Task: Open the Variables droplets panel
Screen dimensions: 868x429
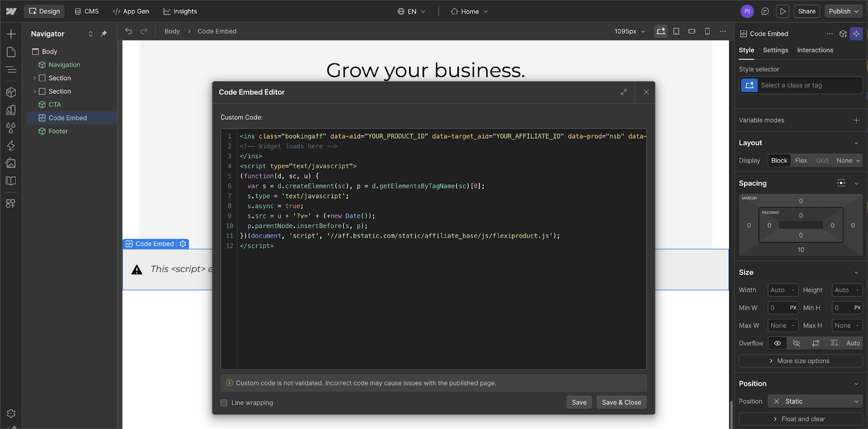Action: click(x=11, y=128)
